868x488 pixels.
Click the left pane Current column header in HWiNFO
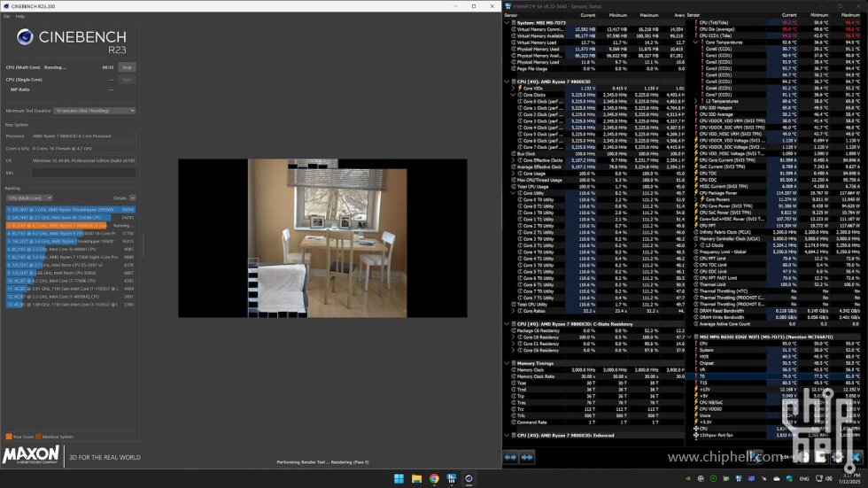coord(588,15)
